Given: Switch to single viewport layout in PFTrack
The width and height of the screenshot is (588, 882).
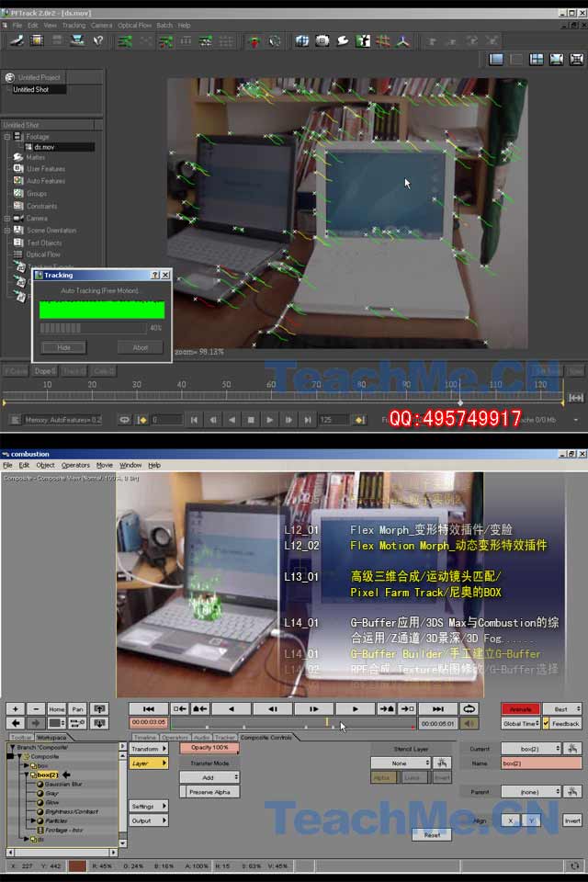Looking at the screenshot, I should coord(496,59).
